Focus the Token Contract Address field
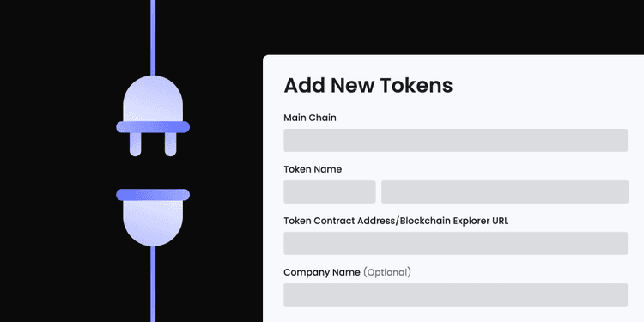 [x=455, y=243]
